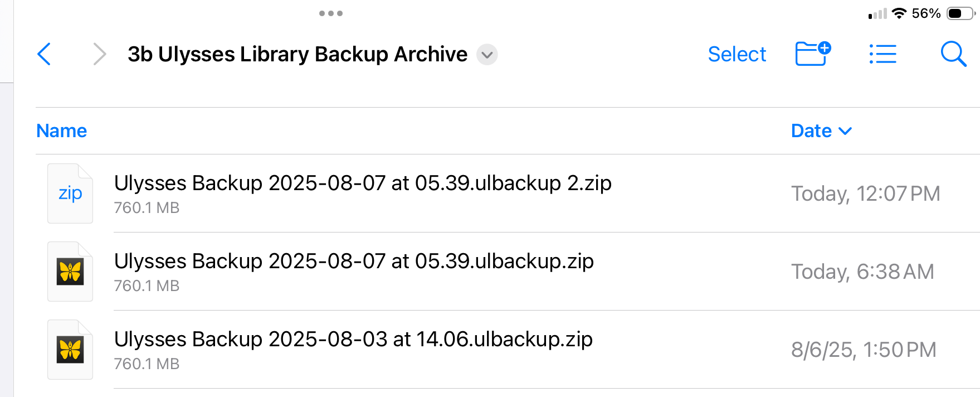Tap the butterfly icon of 05.39.ulbackup.zip
Screen dimensions: 980x397
coord(70,272)
